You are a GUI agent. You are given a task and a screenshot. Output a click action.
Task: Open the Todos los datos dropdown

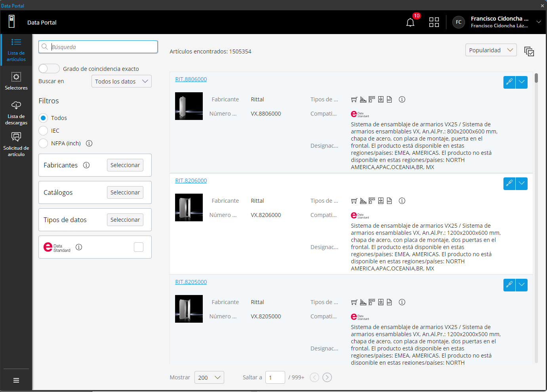pos(122,81)
